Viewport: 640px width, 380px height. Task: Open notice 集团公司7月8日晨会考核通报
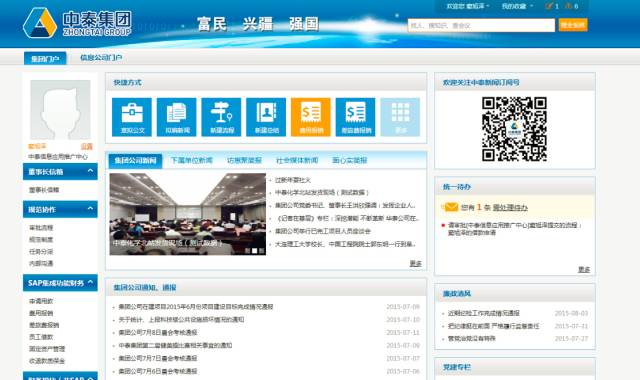coord(158,332)
